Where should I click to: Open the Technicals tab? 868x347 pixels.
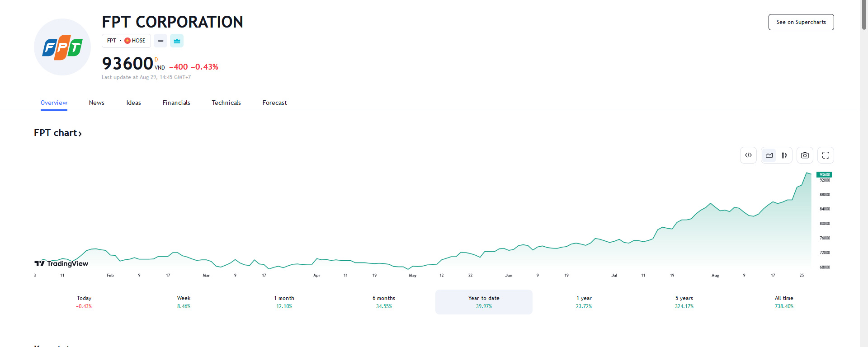[x=226, y=103]
